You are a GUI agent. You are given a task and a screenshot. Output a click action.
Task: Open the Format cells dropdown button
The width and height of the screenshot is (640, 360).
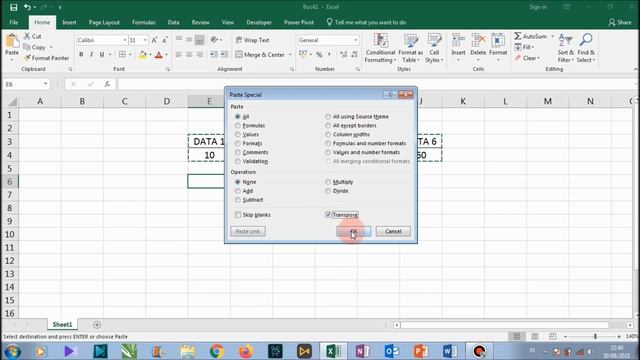click(498, 47)
